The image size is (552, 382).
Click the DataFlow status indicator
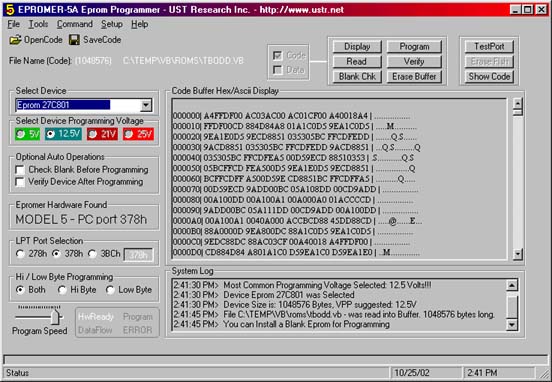coord(95,330)
